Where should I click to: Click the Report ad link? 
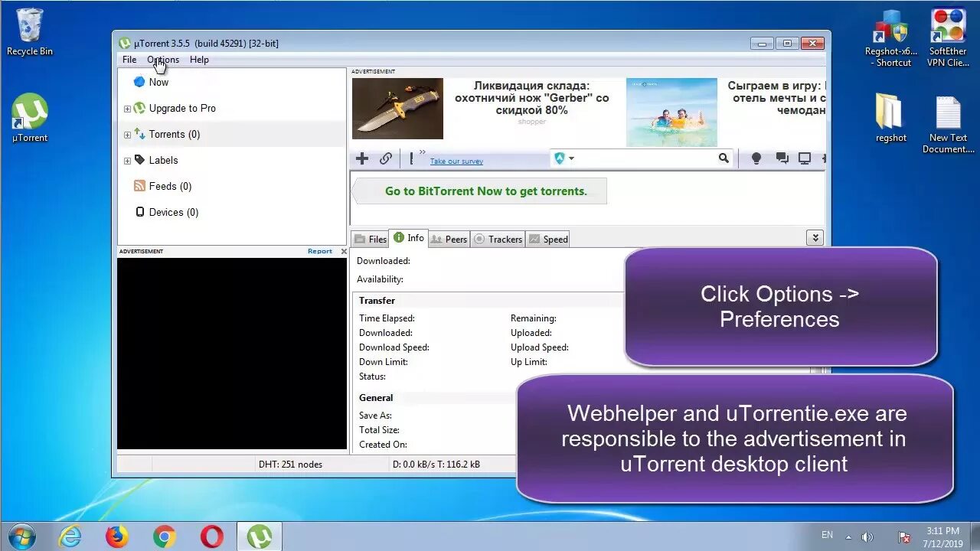tap(320, 251)
